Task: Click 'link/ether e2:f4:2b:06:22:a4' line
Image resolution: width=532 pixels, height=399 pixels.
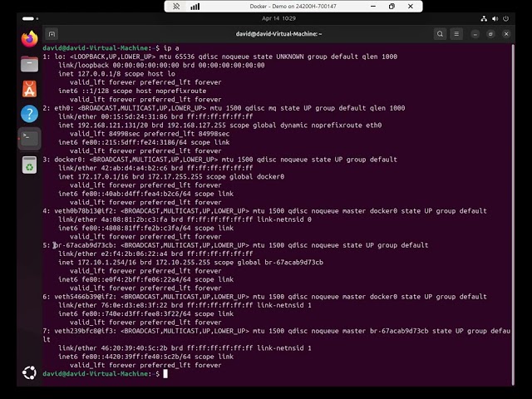Action: coord(155,254)
